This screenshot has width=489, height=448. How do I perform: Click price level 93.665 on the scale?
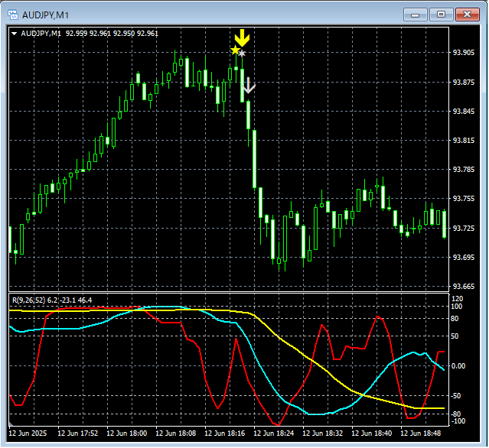464,287
